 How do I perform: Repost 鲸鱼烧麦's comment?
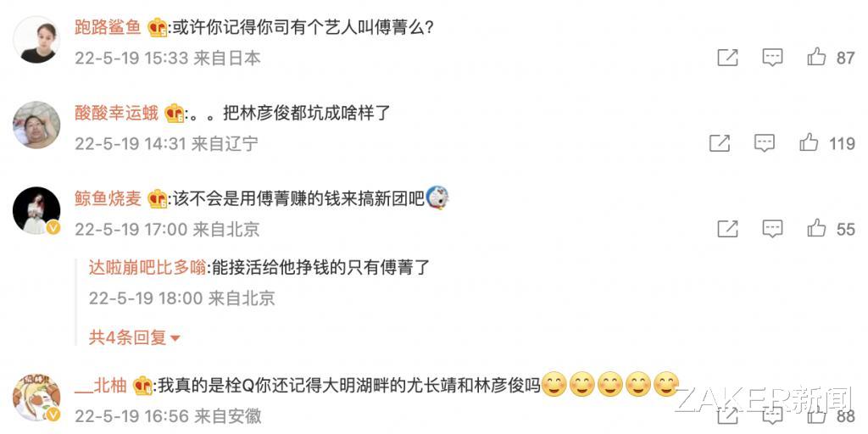point(727,229)
